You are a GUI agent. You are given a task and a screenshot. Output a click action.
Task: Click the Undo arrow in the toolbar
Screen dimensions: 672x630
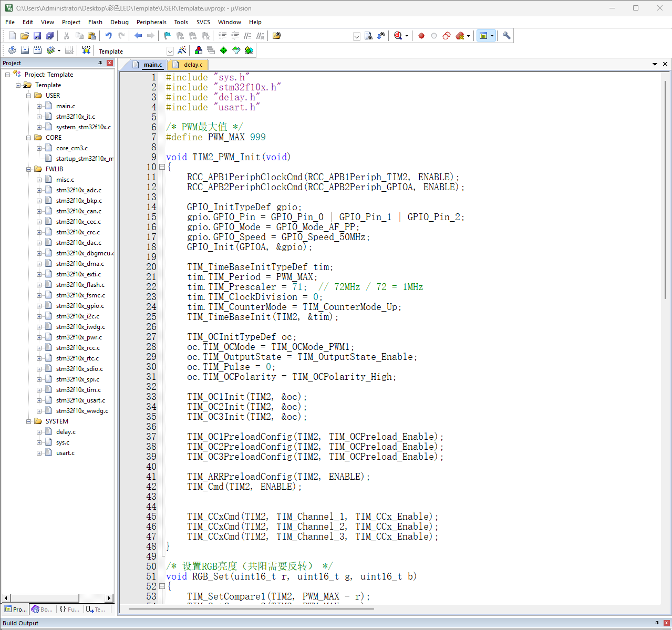pyautogui.click(x=108, y=36)
